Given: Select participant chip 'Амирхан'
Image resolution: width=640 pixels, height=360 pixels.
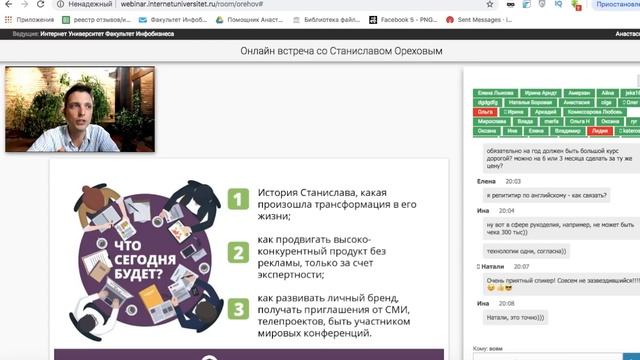Looking at the screenshot, I should point(579,93).
